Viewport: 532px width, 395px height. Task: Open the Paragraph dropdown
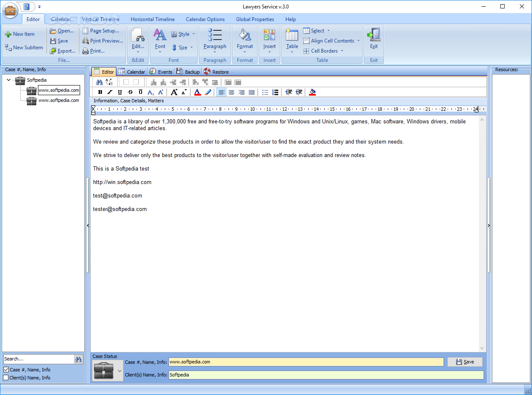point(215,40)
